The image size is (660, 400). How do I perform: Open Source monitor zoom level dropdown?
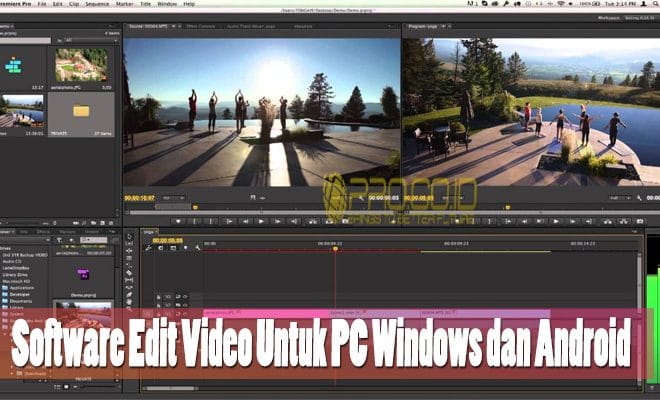click(x=173, y=198)
